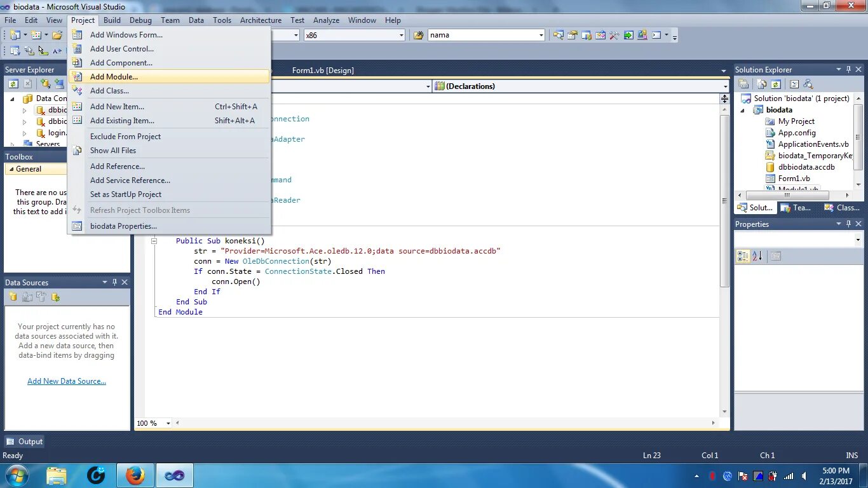Toggle auto-hide pin on the Properties panel

(848, 224)
